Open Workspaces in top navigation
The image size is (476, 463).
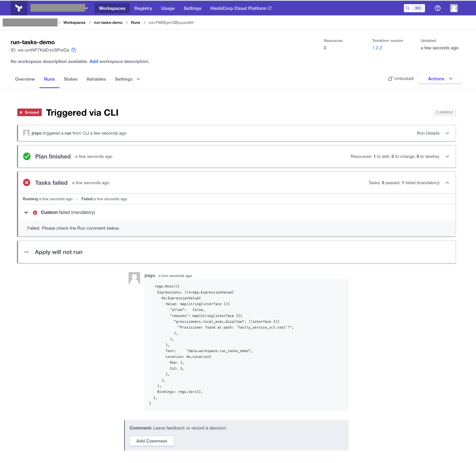[112, 8]
